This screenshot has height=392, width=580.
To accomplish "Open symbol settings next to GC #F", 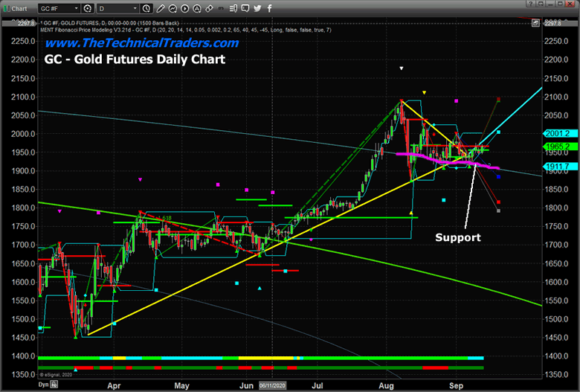I will click(88, 8).
